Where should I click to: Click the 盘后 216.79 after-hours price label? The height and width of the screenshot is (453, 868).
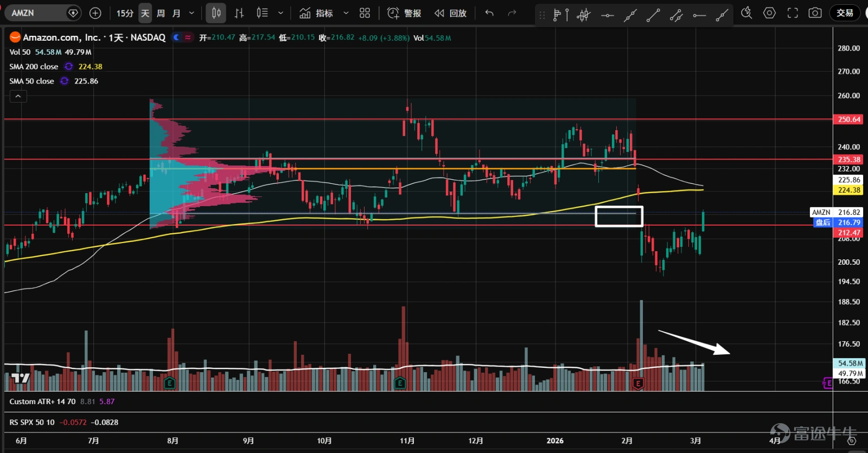pos(839,222)
